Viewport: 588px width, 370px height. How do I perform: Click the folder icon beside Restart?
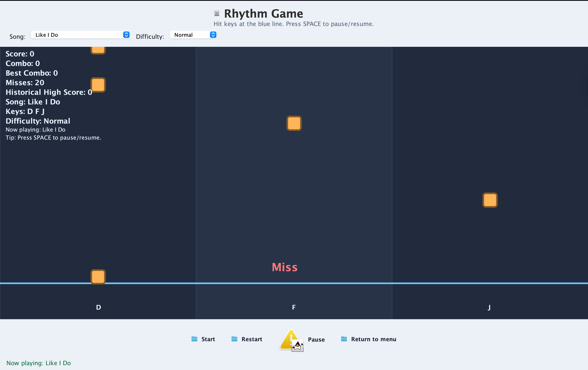(x=234, y=339)
